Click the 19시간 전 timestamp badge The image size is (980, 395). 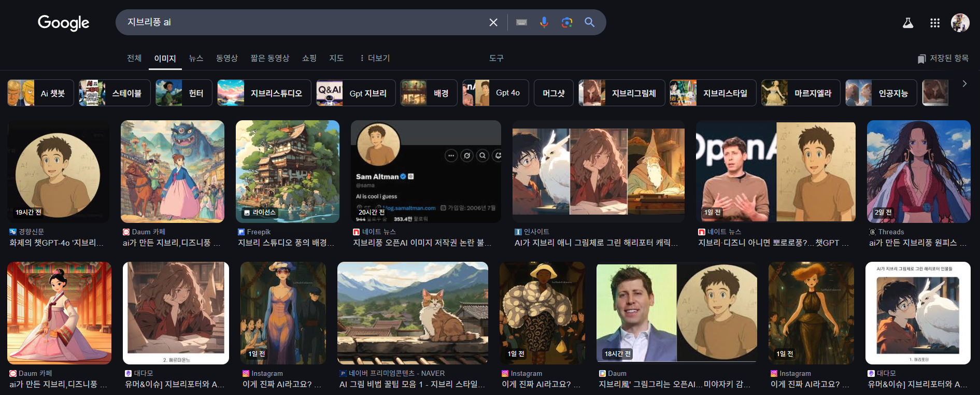pos(29,213)
